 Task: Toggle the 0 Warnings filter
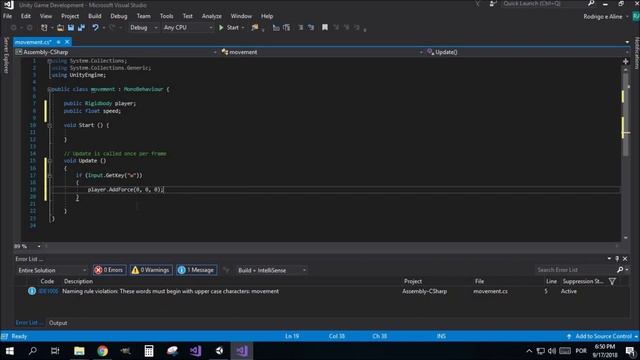(x=151, y=270)
